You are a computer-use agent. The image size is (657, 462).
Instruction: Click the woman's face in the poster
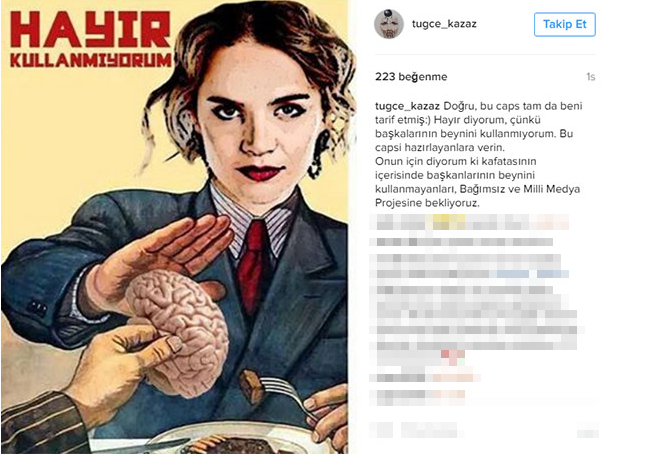pyautogui.click(x=259, y=121)
